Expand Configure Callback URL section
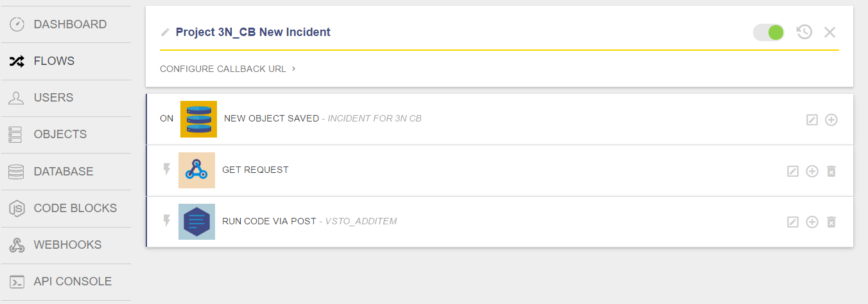Screen dimensions: 868x304 coord(227,69)
